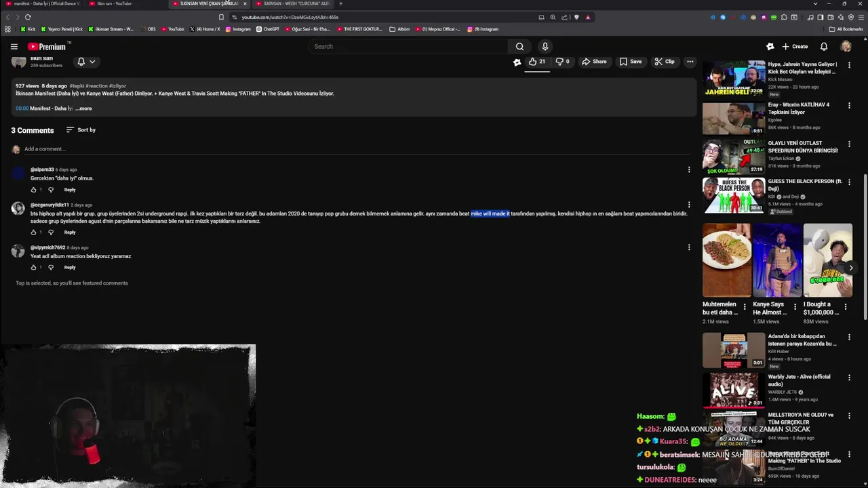Go to YouTube Premium home logo
Image resolution: width=868 pixels, height=488 pixels.
[47, 47]
